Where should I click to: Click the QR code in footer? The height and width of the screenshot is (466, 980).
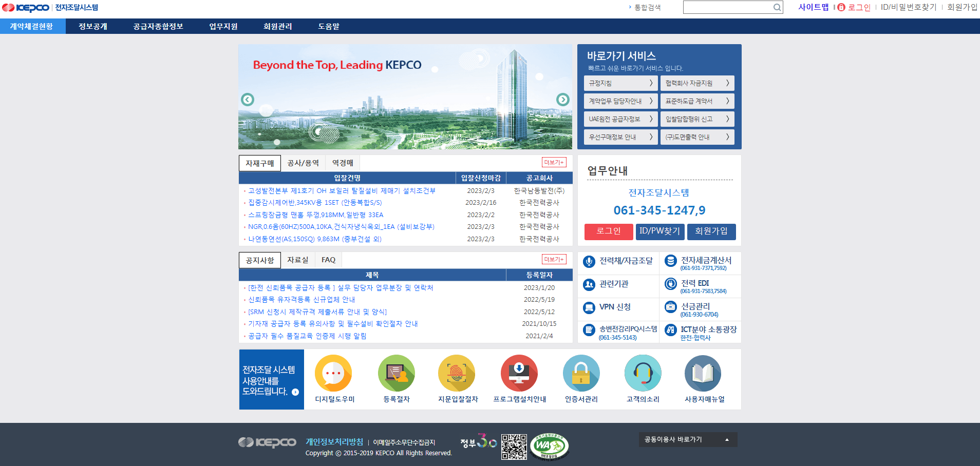coord(514,446)
